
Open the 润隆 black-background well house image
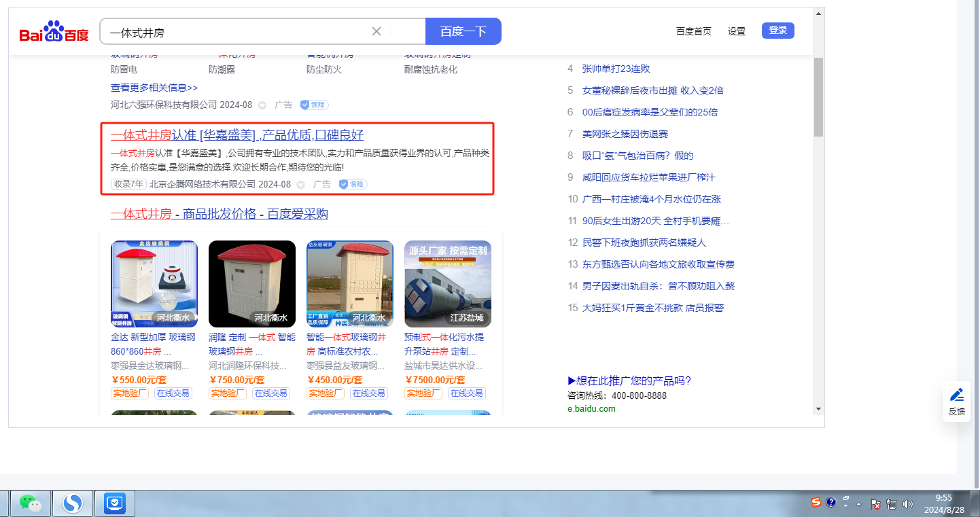(x=252, y=284)
